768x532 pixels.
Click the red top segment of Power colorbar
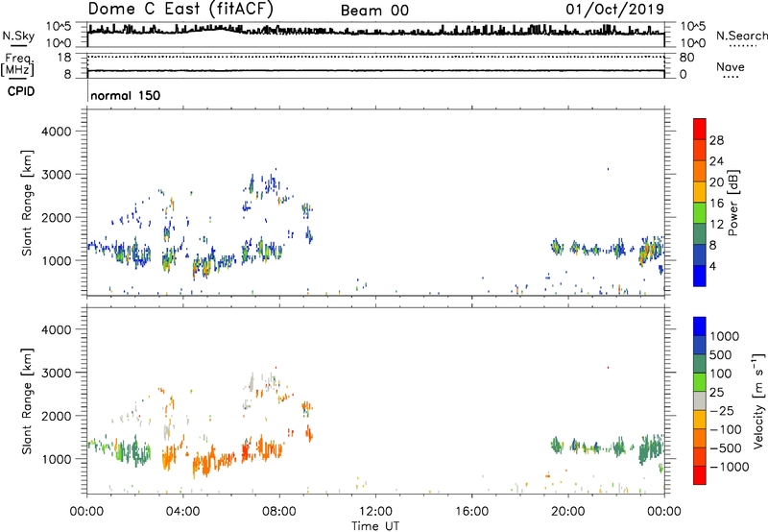pyautogui.click(x=700, y=129)
